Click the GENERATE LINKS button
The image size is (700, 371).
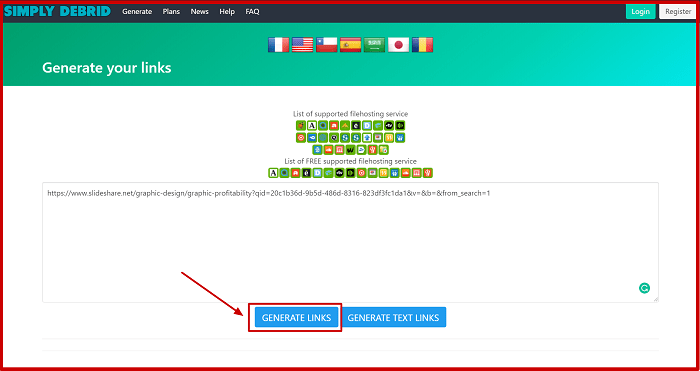tap(296, 318)
